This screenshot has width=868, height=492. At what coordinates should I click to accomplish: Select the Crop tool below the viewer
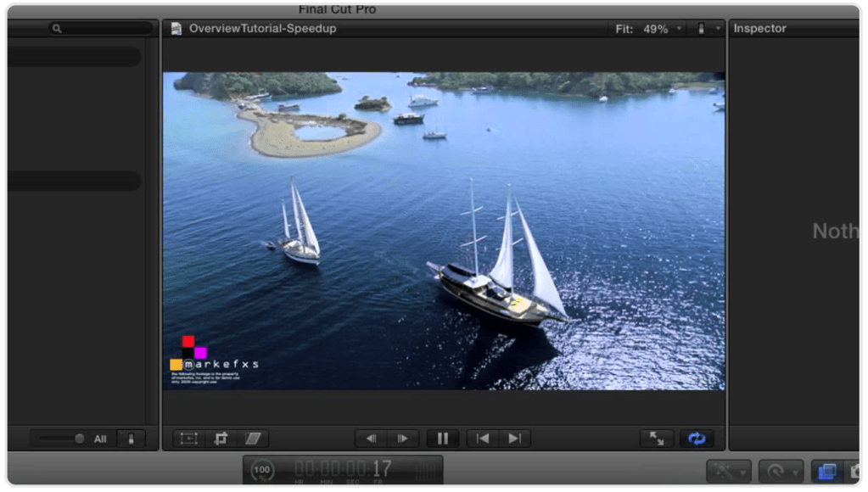[x=221, y=438]
